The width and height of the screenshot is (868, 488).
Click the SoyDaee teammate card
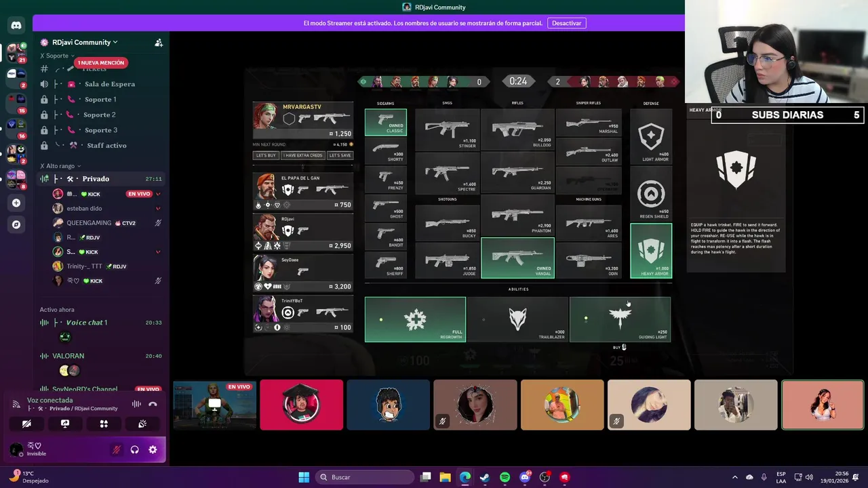[303, 273]
